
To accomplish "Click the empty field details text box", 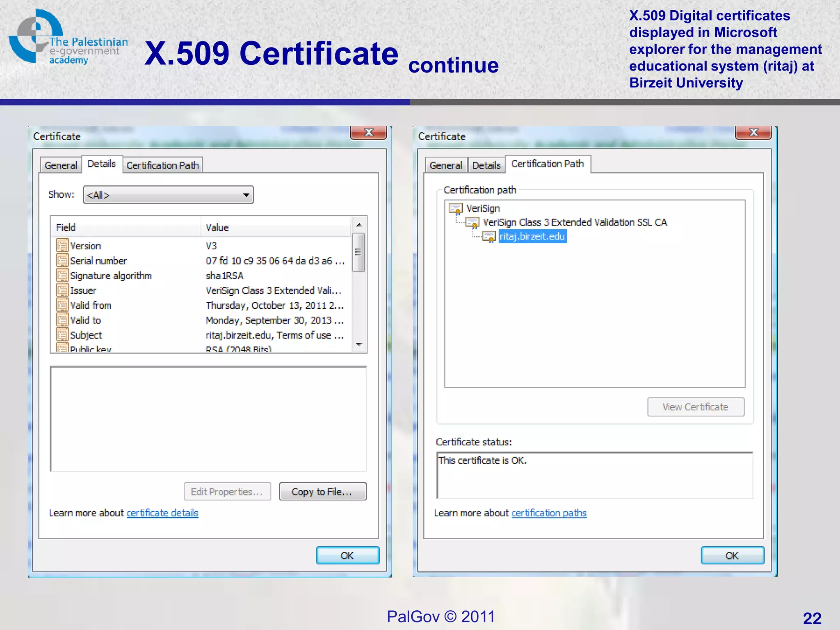I will click(x=208, y=419).
